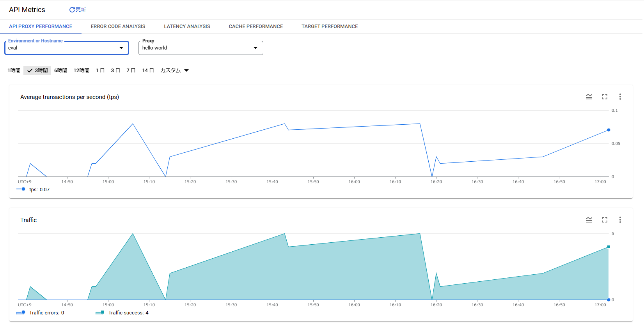Switch to the Error Code Analysis tab
The width and height of the screenshot is (644, 330).
[118, 26]
